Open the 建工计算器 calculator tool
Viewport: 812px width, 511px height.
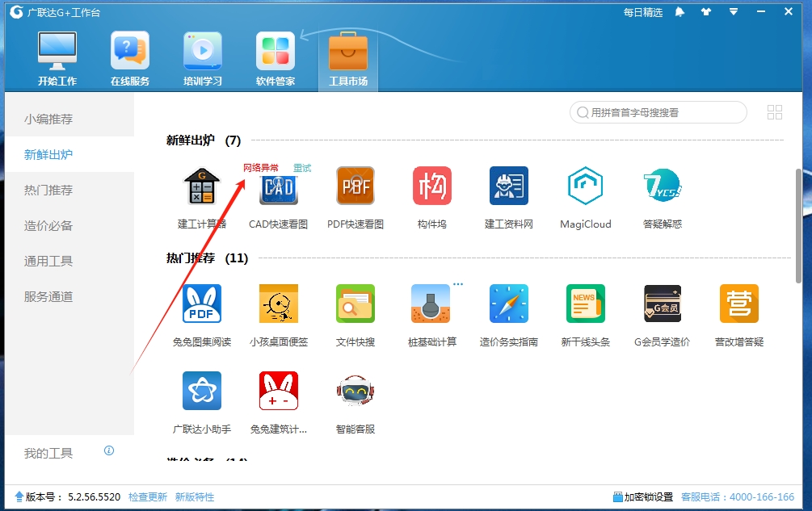point(202,186)
